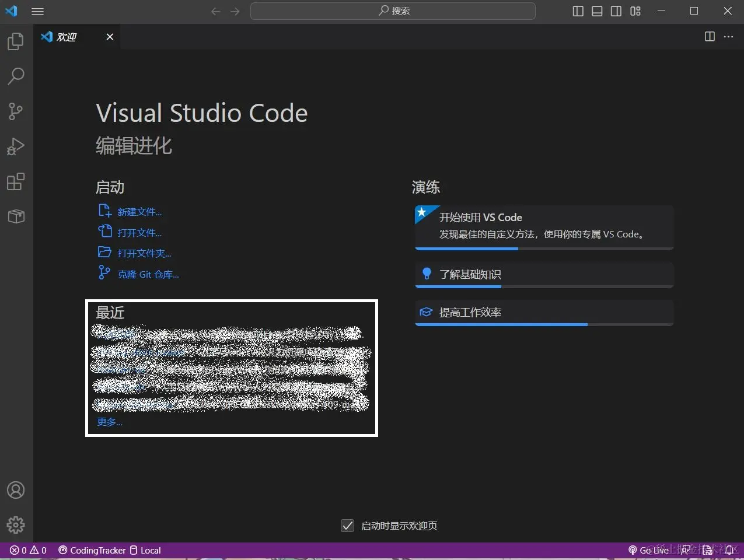744x560 pixels.
Task: Open the customize layout icon
Action: coord(635,11)
